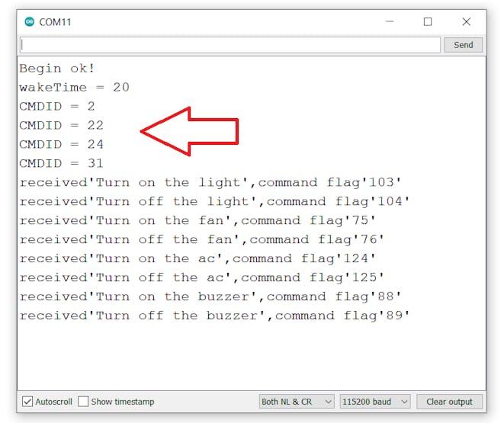
Task: Click the 'Turn off the fan' flag 76 line
Action: [202, 239]
